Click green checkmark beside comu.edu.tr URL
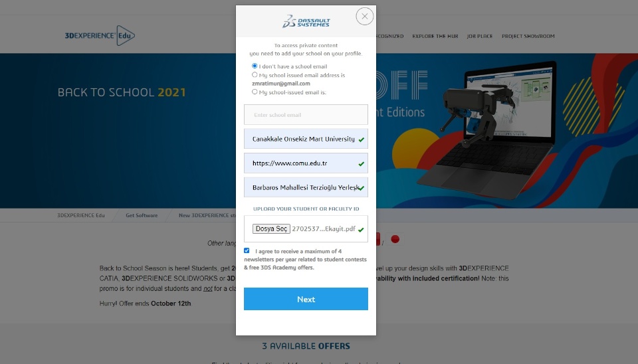The width and height of the screenshot is (638, 364). click(x=362, y=164)
